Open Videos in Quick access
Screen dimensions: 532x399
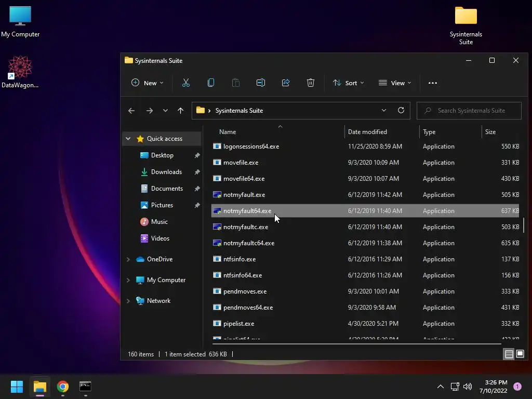pos(160,238)
